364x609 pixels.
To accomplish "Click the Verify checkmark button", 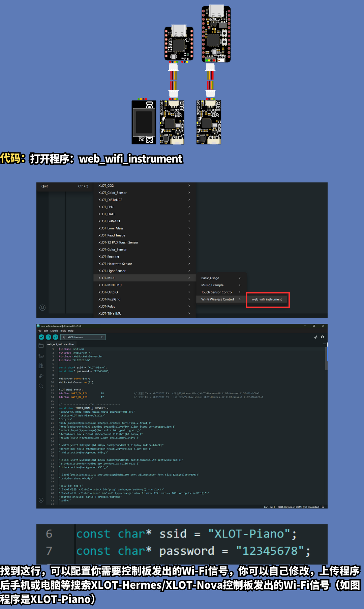I will pos(41,337).
